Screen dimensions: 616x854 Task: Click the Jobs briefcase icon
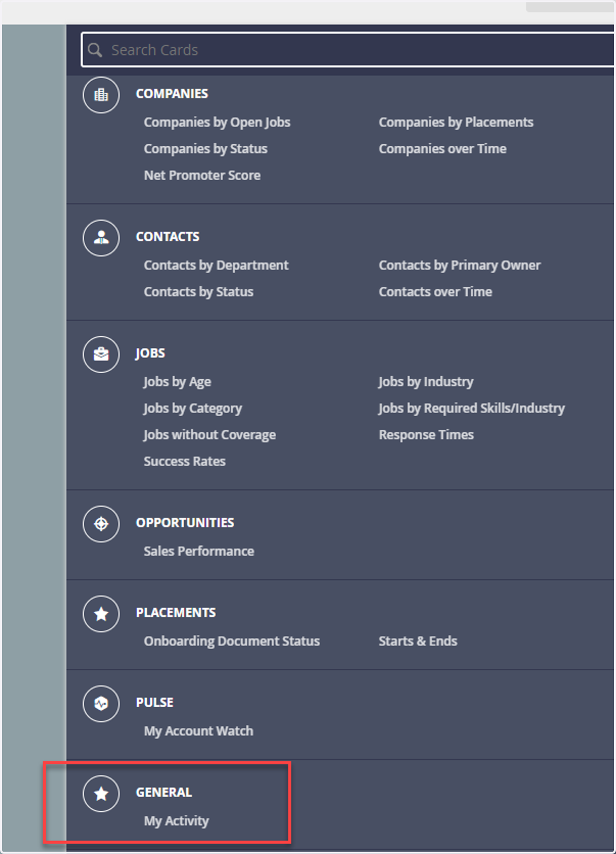click(101, 354)
